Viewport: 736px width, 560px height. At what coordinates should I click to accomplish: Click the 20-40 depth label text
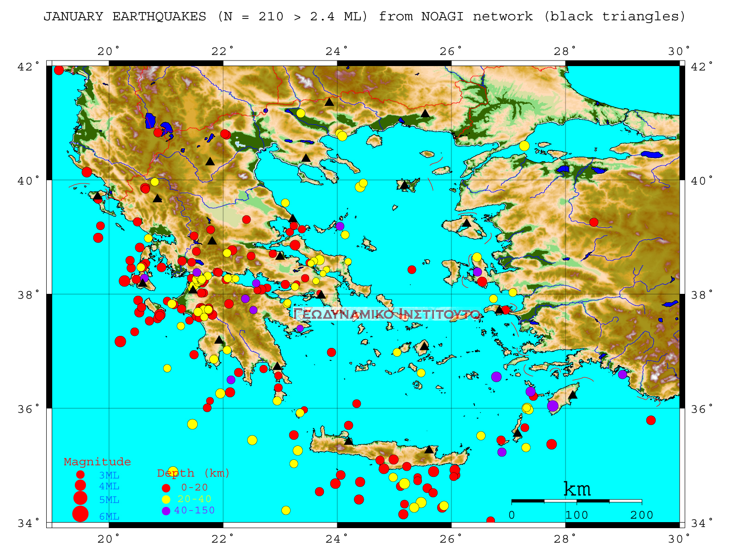click(x=195, y=499)
